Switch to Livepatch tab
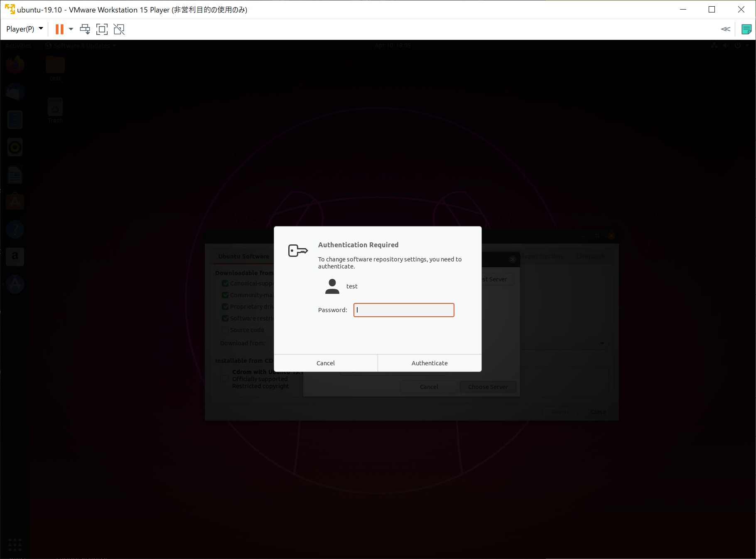The height and width of the screenshot is (559, 756). pos(591,256)
